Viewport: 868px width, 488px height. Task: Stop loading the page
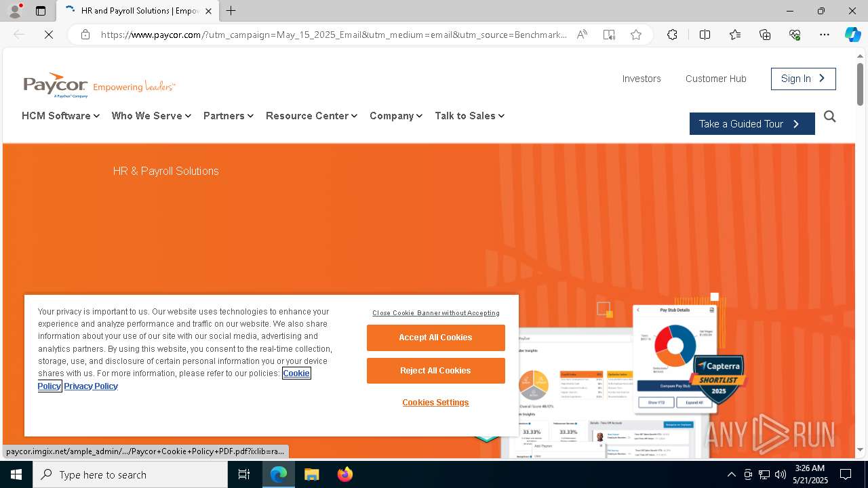[49, 35]
